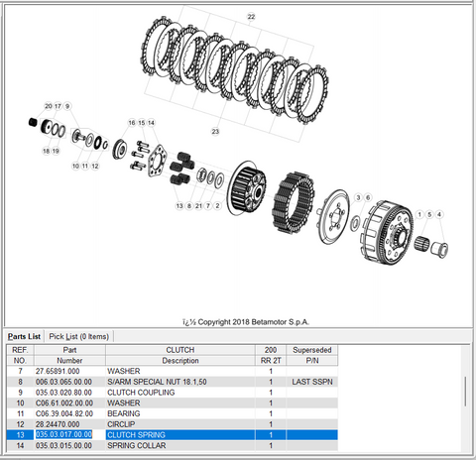Select part number 006.03.065.00.00
The width and height of the screenshot is (476, 460).
click(63, 382)
